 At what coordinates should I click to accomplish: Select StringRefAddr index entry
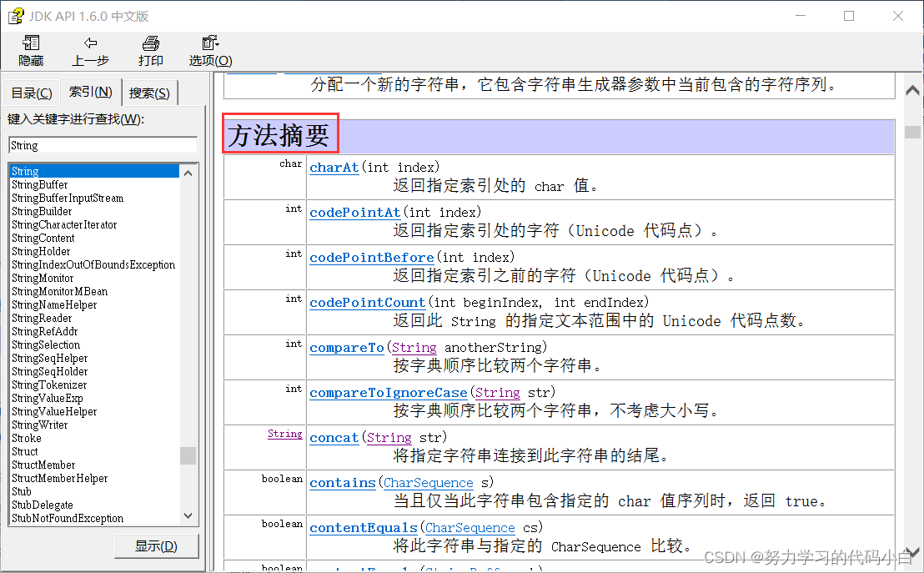[x=45, y=331]
